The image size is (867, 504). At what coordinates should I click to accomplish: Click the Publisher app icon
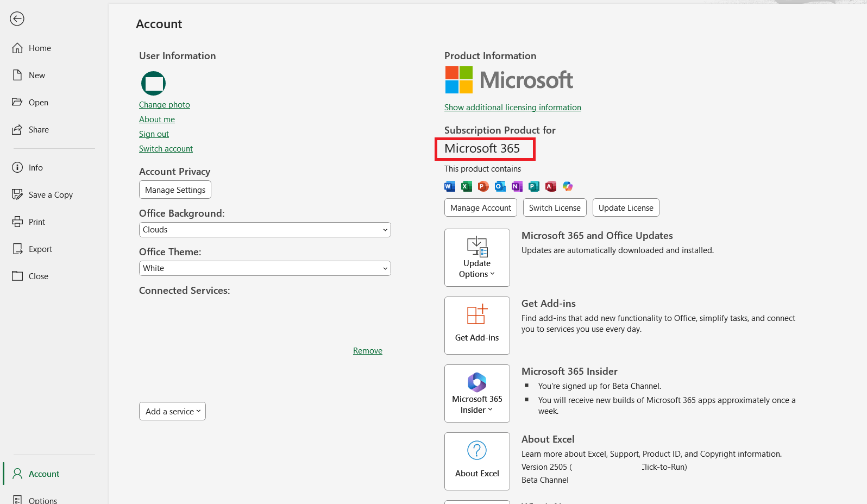[x=534, y=186]
